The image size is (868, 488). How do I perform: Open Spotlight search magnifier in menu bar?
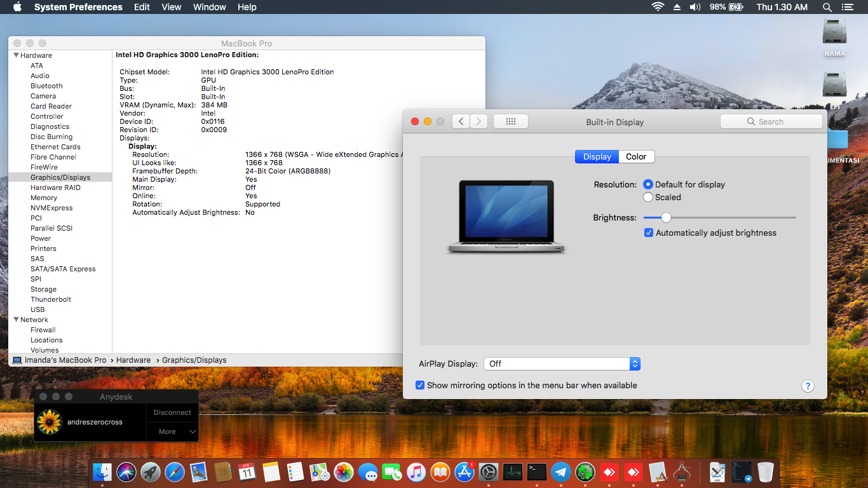827,7
